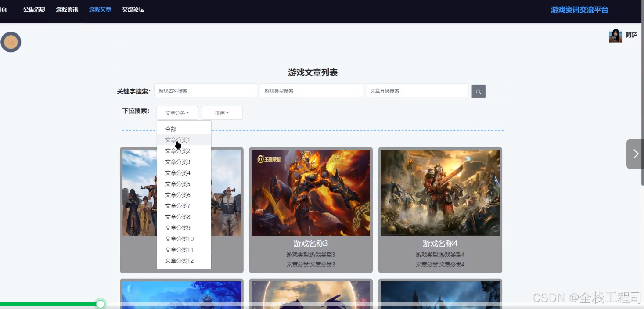Click the round orange search icon
Viewport: 644px width, 309px height.
11,42
